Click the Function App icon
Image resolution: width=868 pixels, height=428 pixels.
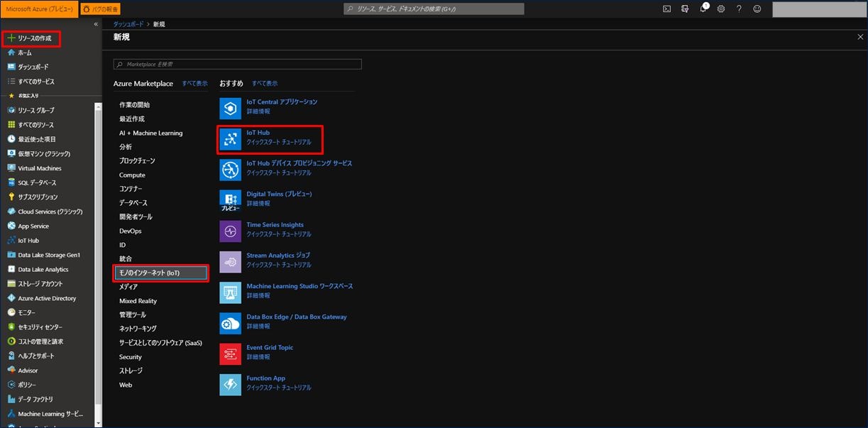click(231, 385)
